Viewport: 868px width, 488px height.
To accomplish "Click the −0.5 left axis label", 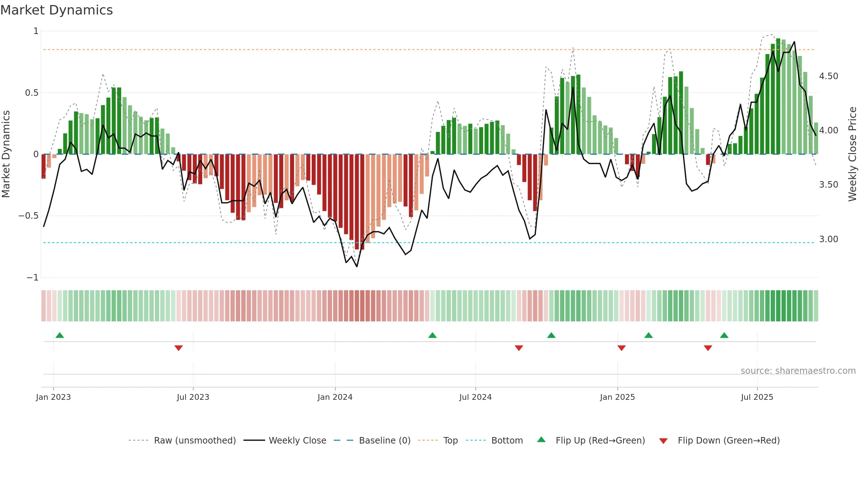I will point(29,216).
